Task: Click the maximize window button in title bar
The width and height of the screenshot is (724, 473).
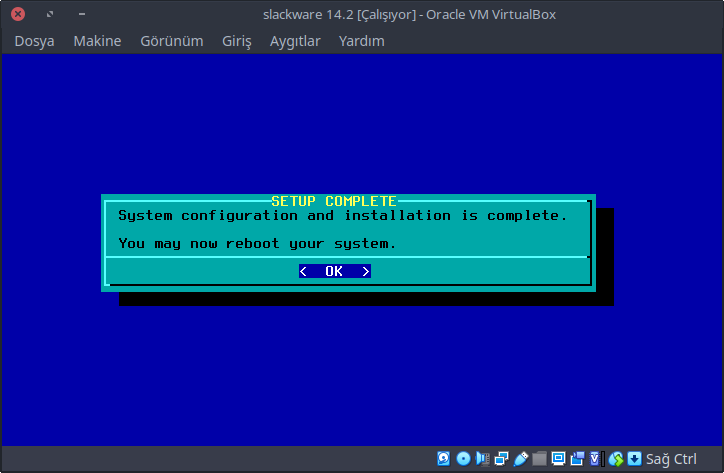Action: [x=50, y=14]
